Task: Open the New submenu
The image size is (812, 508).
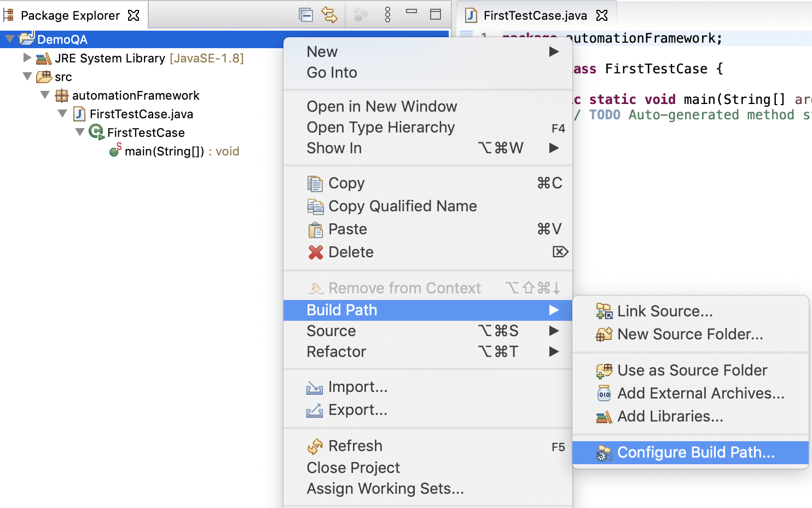Action: (x=428, y=51)
